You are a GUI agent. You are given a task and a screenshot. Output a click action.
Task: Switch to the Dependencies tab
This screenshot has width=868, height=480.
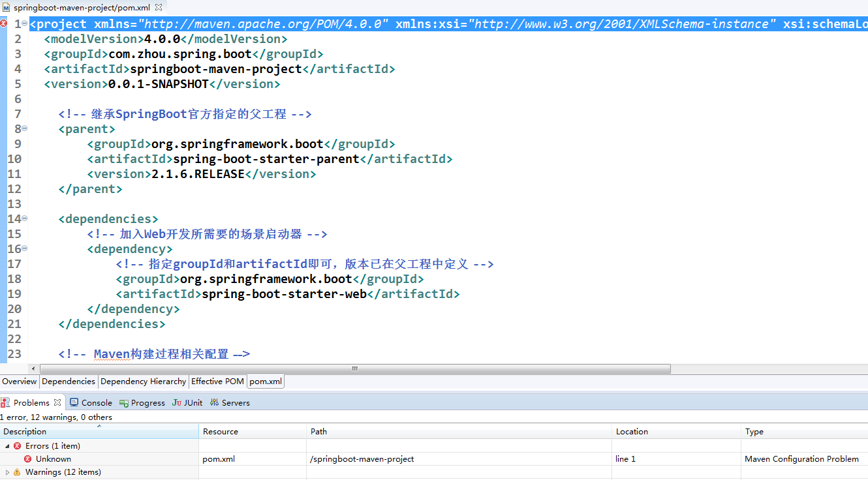pos(68,382)
